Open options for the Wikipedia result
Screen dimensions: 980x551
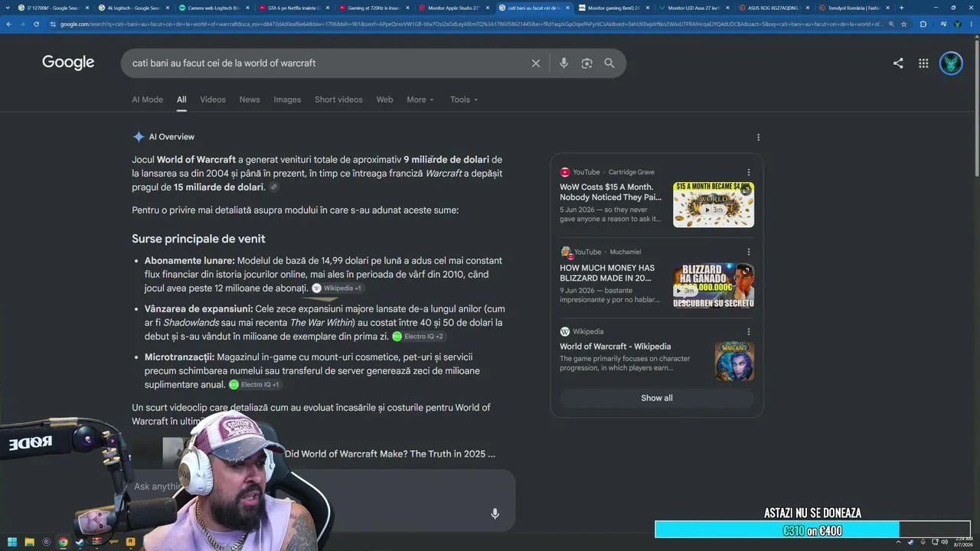[x=749, y=331]
